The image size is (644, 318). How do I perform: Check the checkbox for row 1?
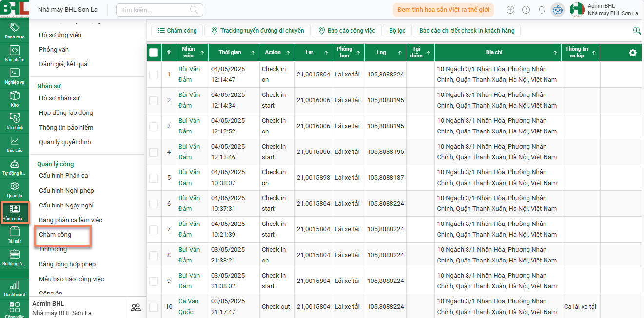[x=154, y=75]
